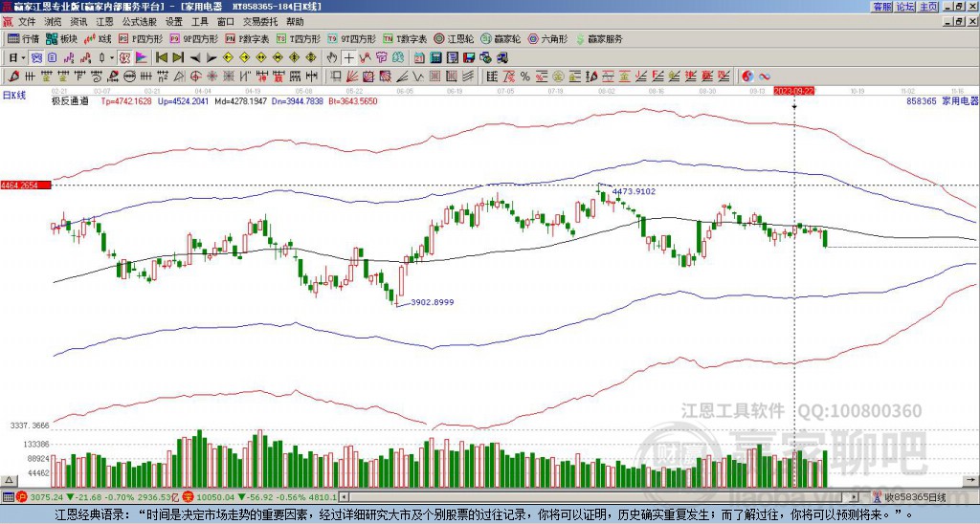Click the calendar date icon
Screen dimensions: 980x524
pos(419,57)
